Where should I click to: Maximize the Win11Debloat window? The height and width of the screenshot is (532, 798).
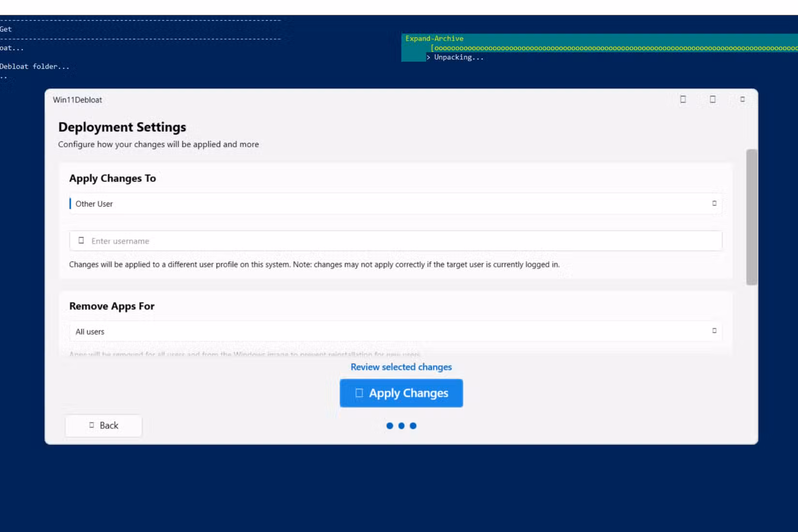712,100
